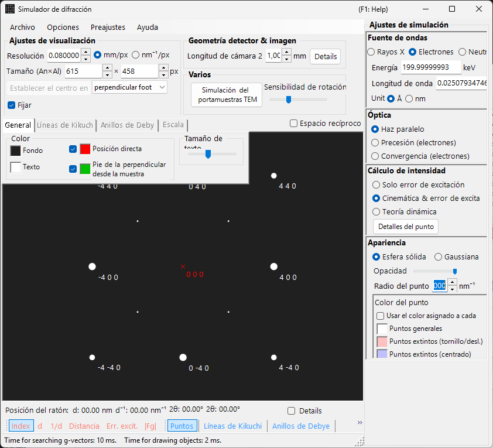Increase the camera length stepper value

click(286, 52)
